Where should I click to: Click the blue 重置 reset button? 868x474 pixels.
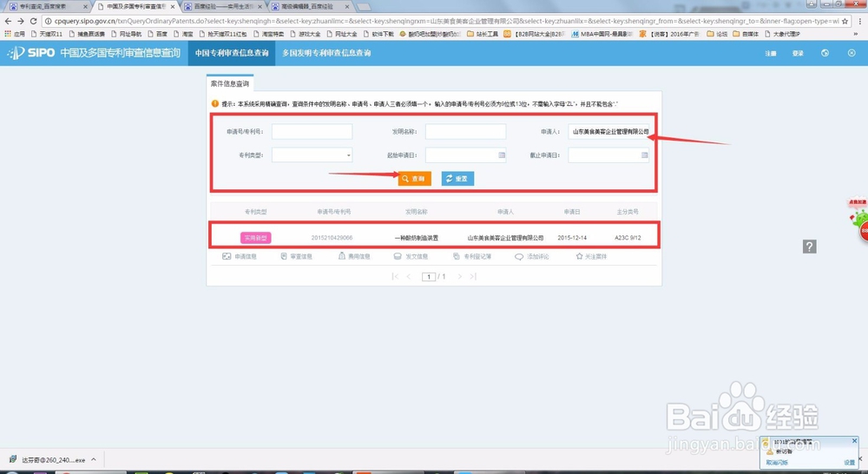click(457, 178)
